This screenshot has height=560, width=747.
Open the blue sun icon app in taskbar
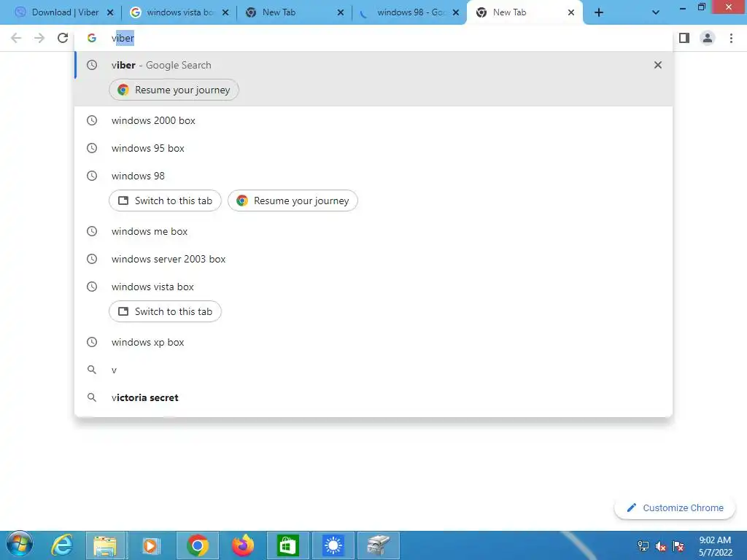coord(333,545)
